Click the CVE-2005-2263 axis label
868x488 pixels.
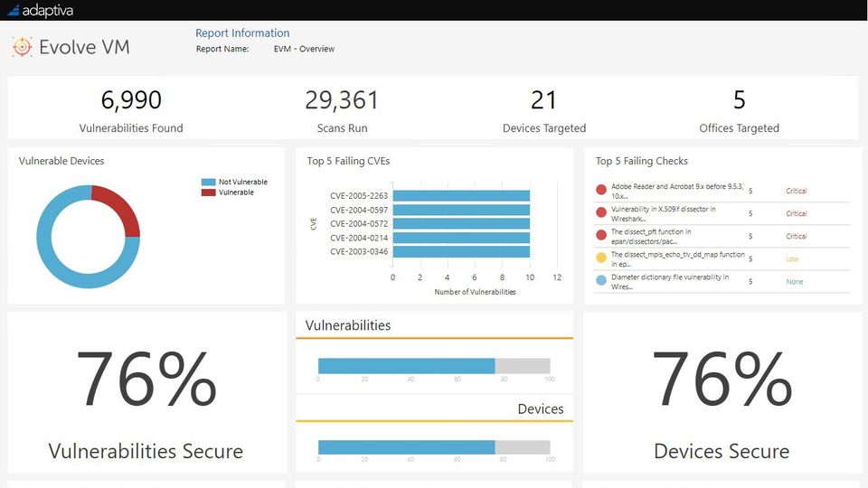tap(359, 196)
